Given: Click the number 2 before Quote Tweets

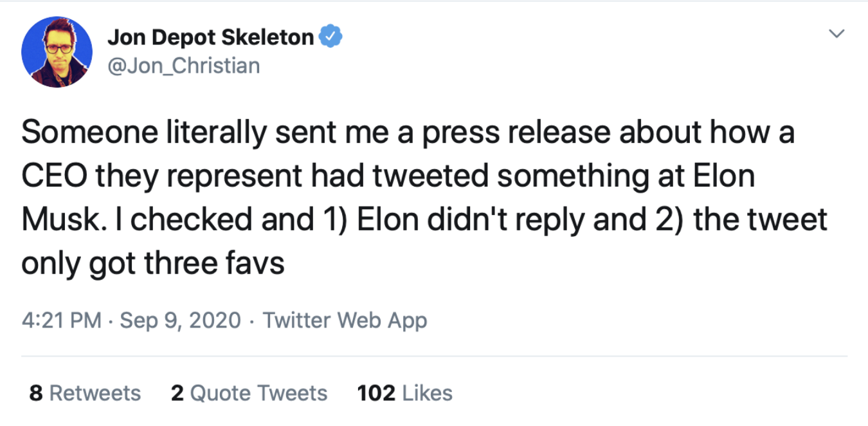Looking at the screenshot, I should point(177,393).
